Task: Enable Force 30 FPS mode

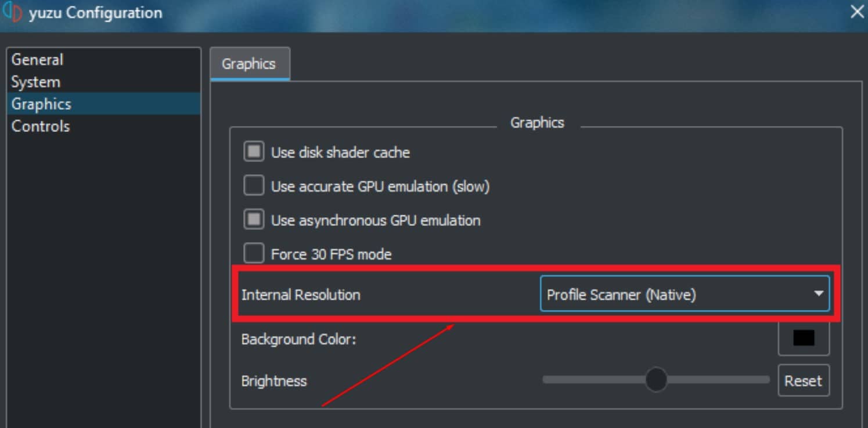Action: [x=254, y=254]
